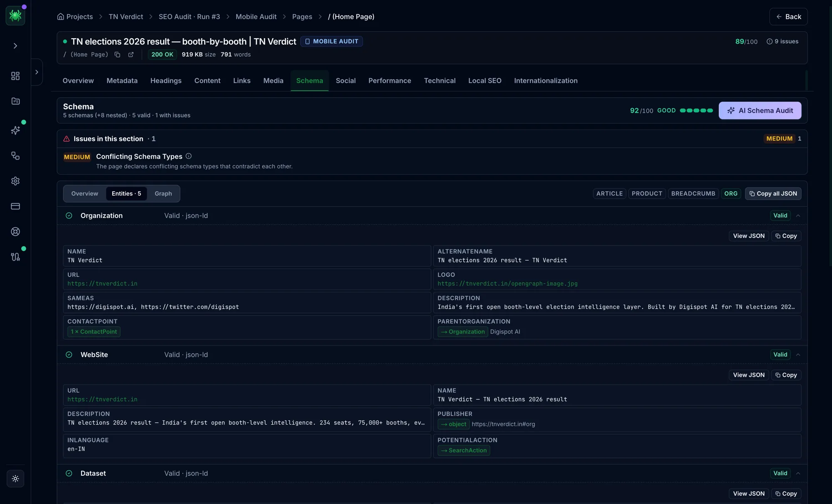Copy the page URL icon next to (Home Page)
This screenshot has height=504, width=832.
click(x=117, y=54)
